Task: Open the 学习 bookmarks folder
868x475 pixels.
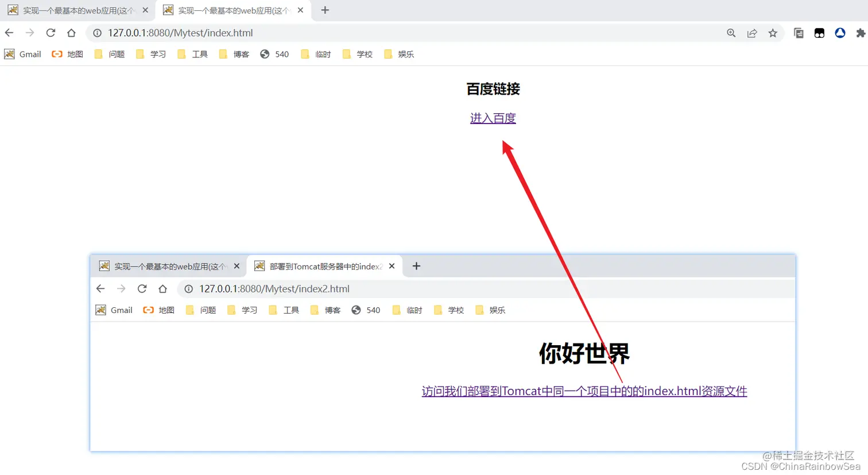Action: [x=150, y=53]
